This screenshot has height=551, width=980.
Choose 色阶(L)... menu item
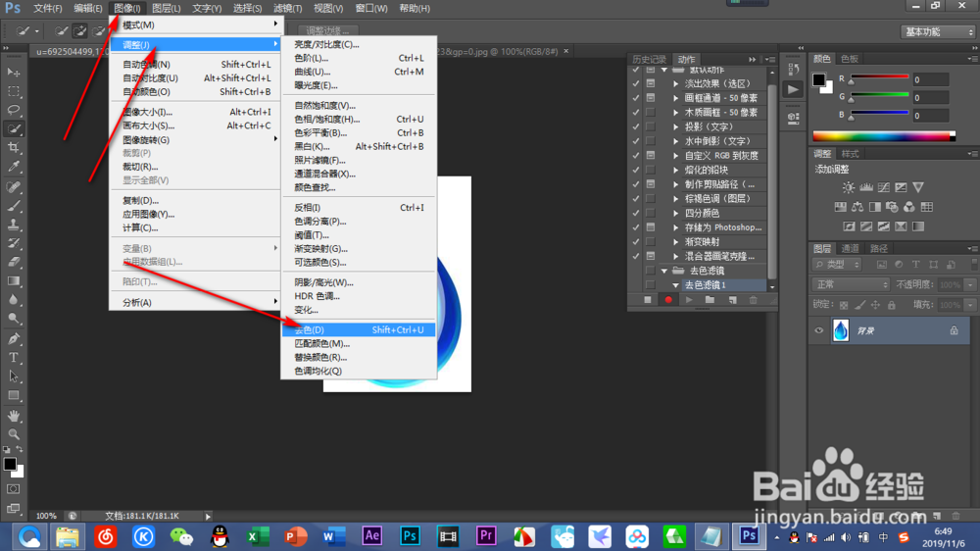point(358,58)
